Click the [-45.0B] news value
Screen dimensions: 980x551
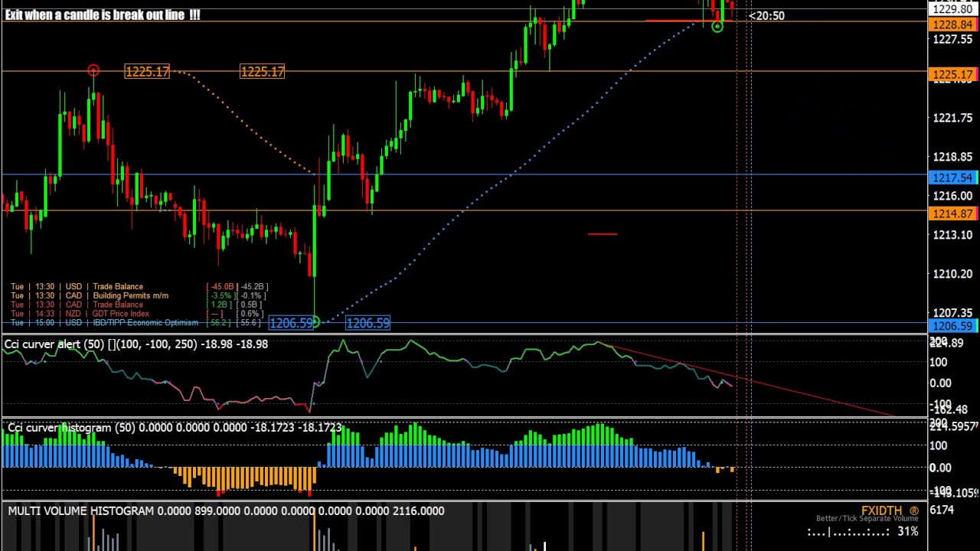pos(220,286)
